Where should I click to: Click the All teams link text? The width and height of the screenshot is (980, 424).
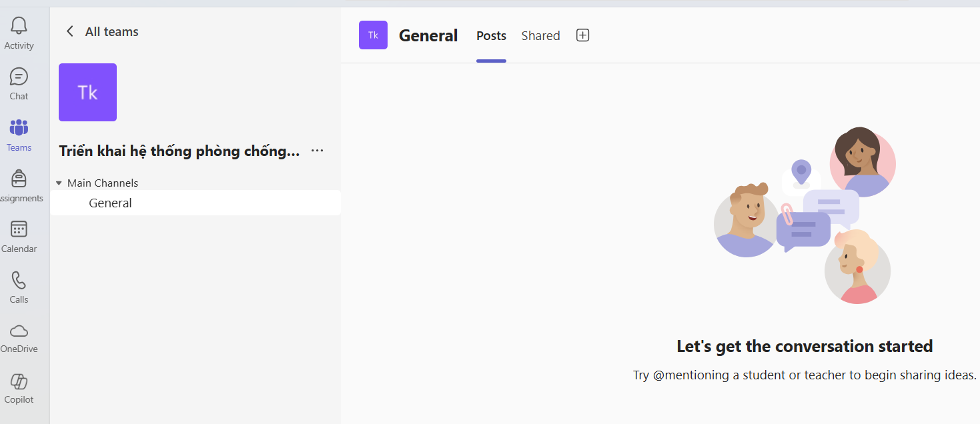[111, 31]
